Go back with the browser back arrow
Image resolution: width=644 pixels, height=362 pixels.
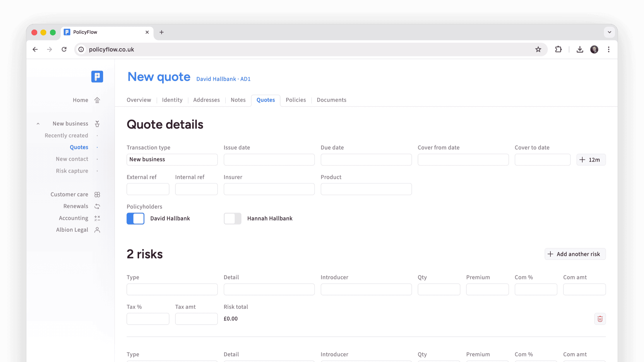click(x=35, y=49)
